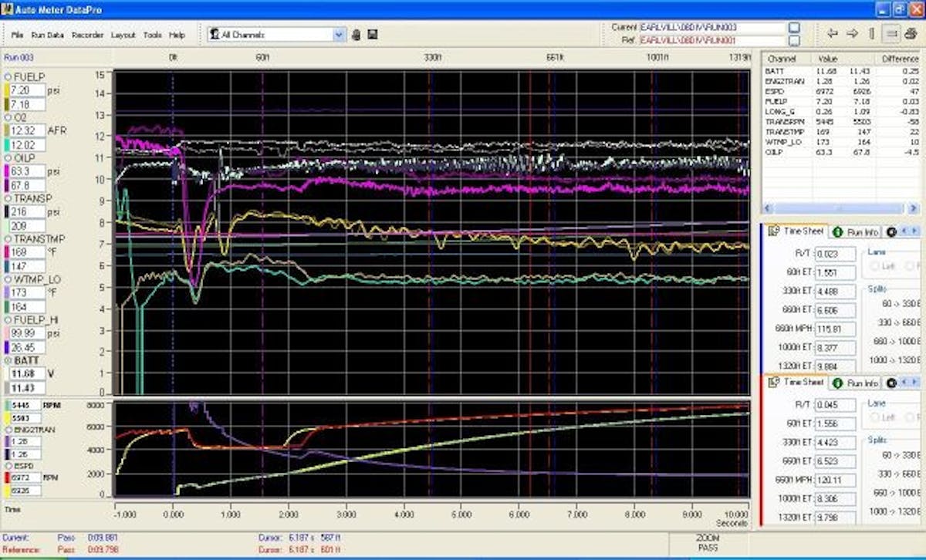This screenshot has width=926, height=560.
Task: Click the printer icon in toolbar
Action: 911,33
